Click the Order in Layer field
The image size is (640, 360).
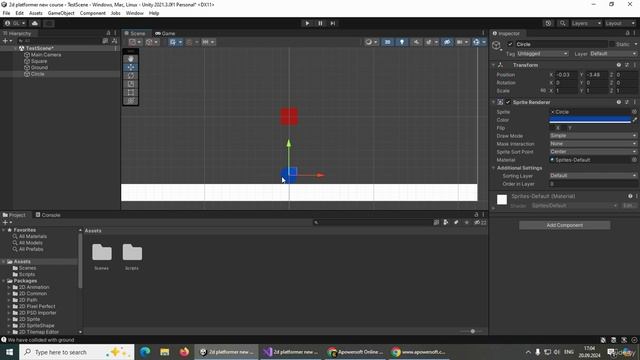pyautogui.click(x=593, y=184)
